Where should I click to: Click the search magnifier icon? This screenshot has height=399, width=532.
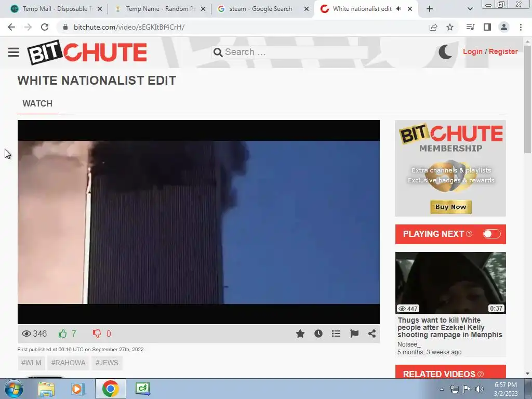click(x=218, y=52)
